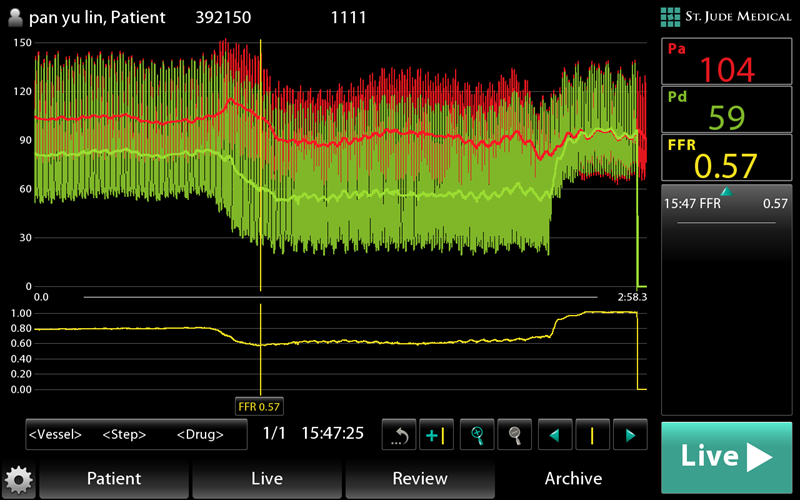Move cursor right with green arrow
800x500 pixels.
pos(629,435)
